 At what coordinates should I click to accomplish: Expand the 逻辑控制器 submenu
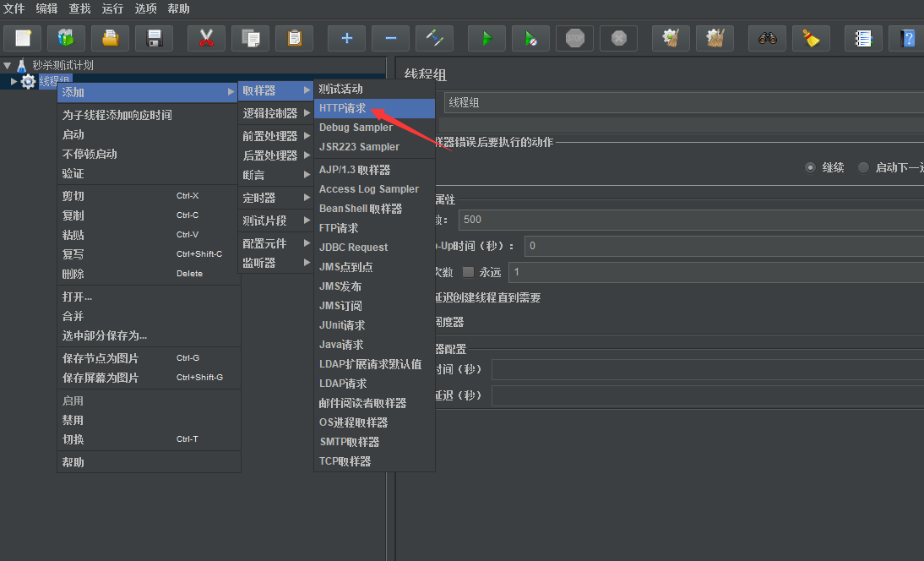(x=276, y=113)
